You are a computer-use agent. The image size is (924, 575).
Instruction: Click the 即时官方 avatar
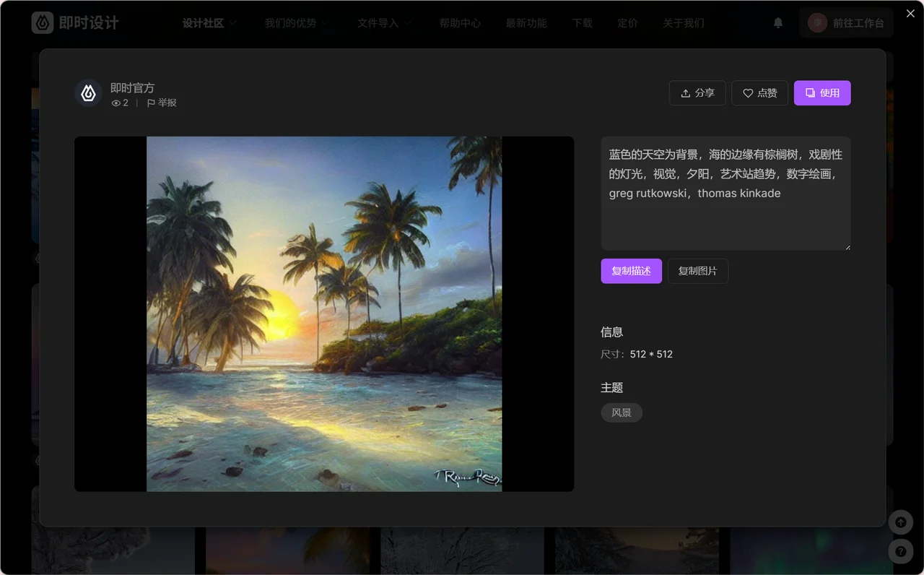(88, 93)
